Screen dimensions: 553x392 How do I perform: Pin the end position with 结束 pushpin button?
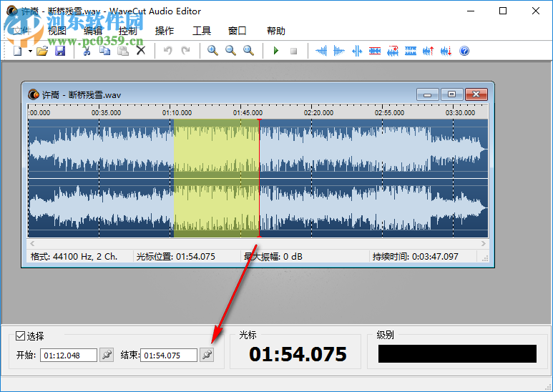tap(207, 355)
